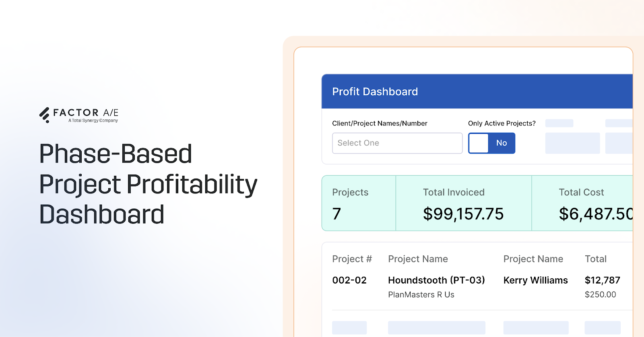
Task: Click the Total Invoiced value $99,157.75
Action: 463,214
